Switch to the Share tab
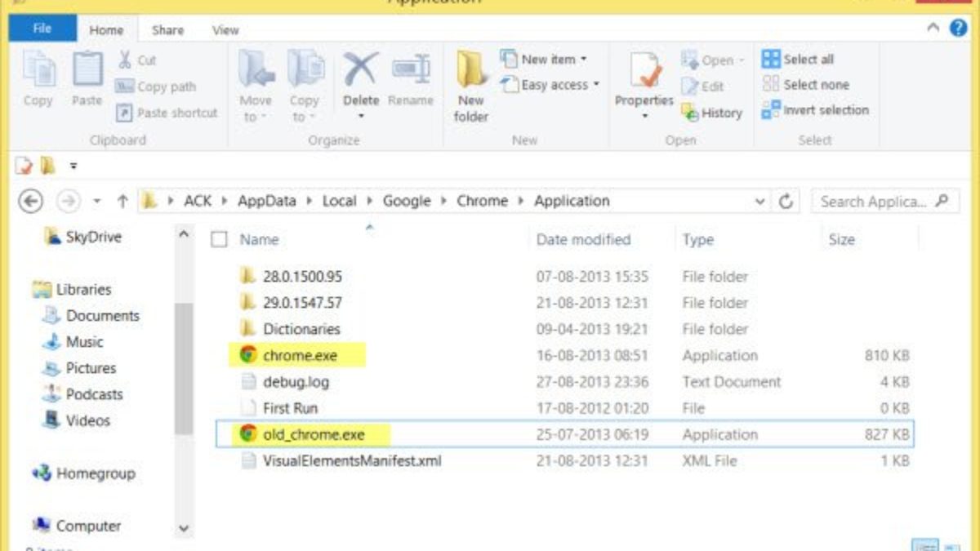The height and width of the screenshot is (551, 980). [167, 29]
